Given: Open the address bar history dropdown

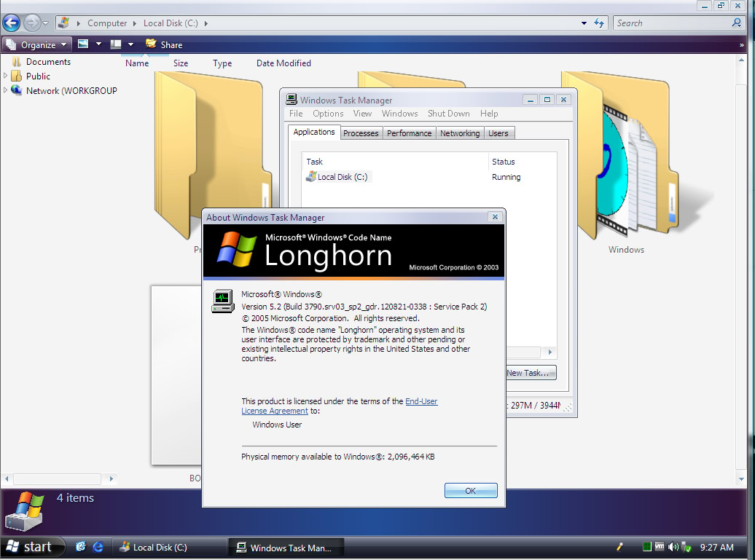Looking at the screenshot, I should click(584, 23).
